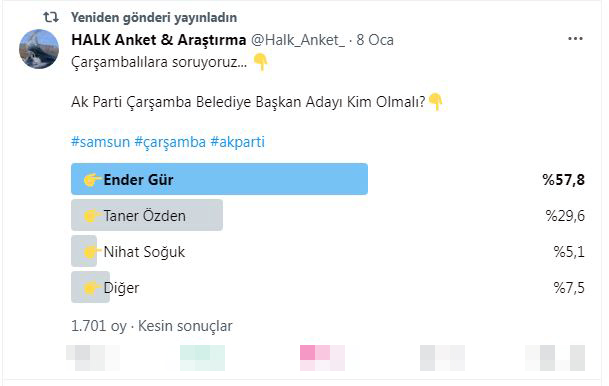Image resolution: width=609 pixels, height=386 pixels.
Task: Open the #samsun hashtag
Action: coord(100,142)
